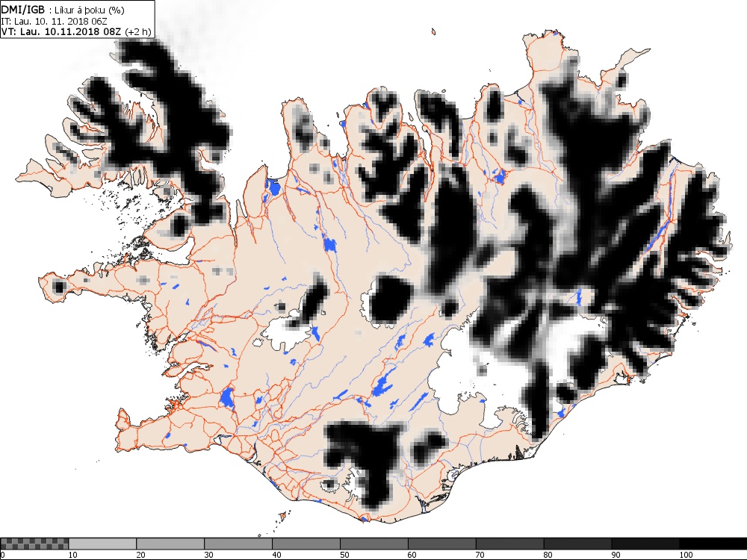The image size is (747, 560).
Task: Select the "IT: Lau. 10. 11. 2018 06Z" line
Action: (55, 22)
